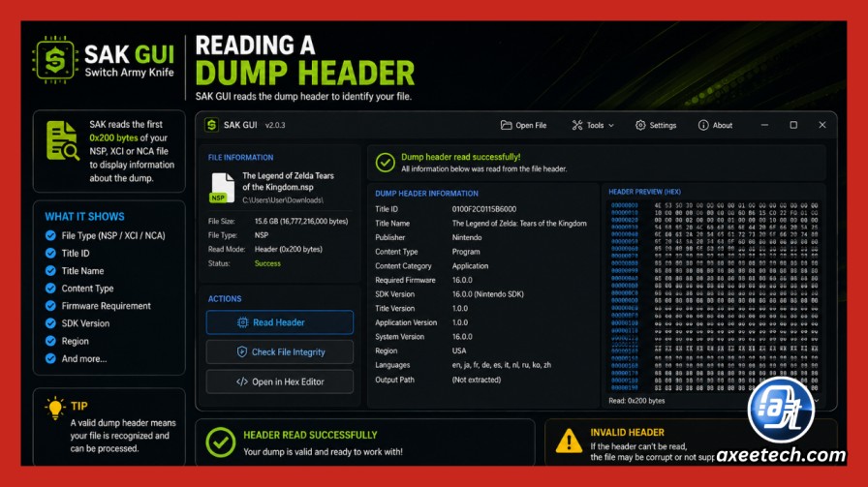Click the Firmware Requirement checkmark bullet
This screenshot has width=868, height=487.
[50, 306]
